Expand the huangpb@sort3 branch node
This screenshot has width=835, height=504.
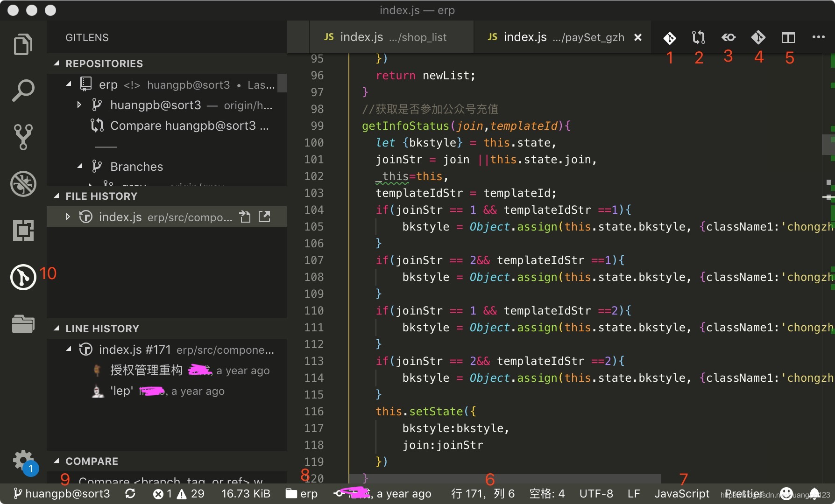tap(79, 105)
